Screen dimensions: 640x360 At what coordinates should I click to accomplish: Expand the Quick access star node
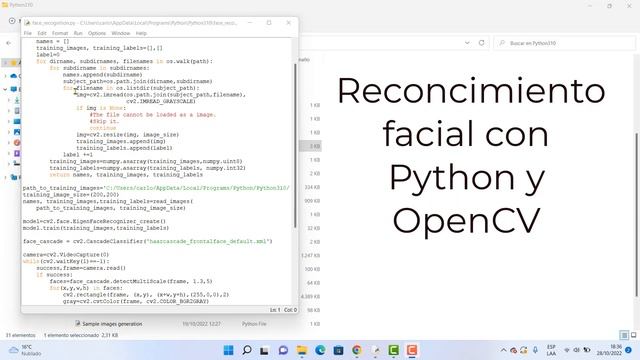[5, 63]
